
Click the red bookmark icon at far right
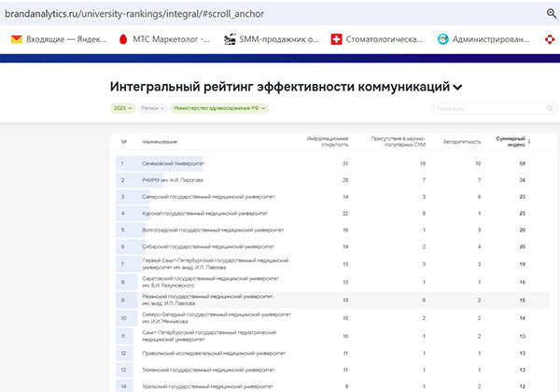(x=551, y=39)
